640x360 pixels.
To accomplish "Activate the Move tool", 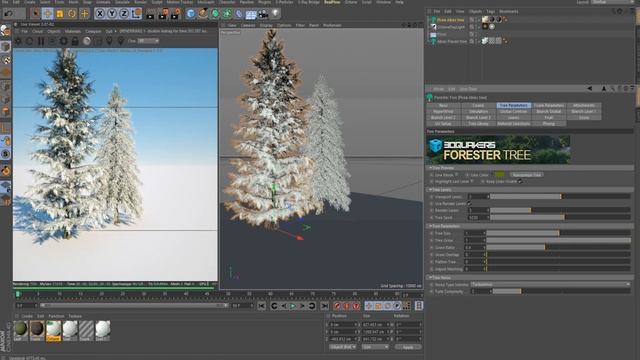I will [47, 14].
